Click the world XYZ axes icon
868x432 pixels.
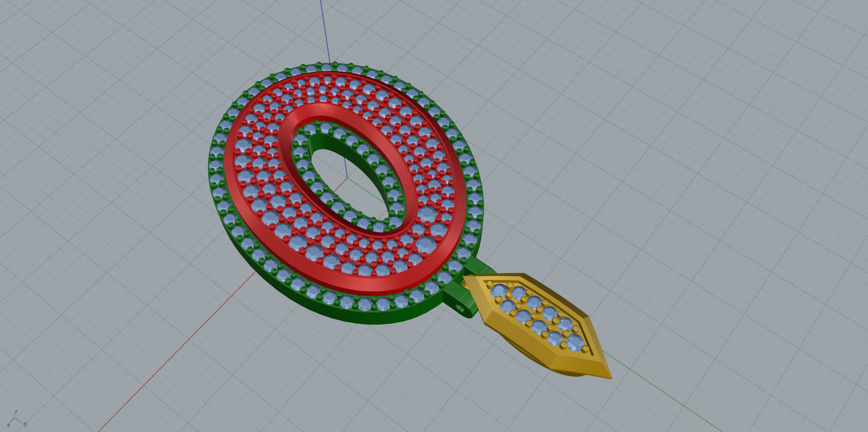[17, 419]
